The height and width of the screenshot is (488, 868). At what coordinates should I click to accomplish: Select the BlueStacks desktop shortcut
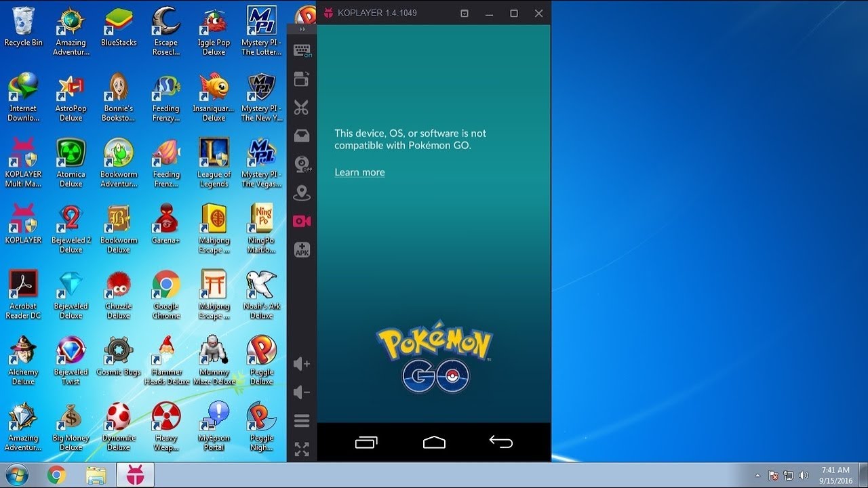(x=119, y=26)
